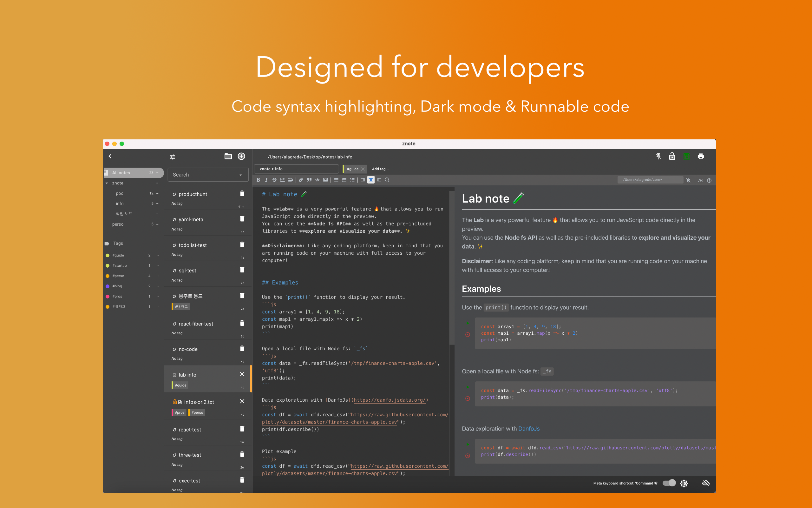The image size is (812, 508).
Task: Open the info notebook options menu
Action: tap(157, 204)
